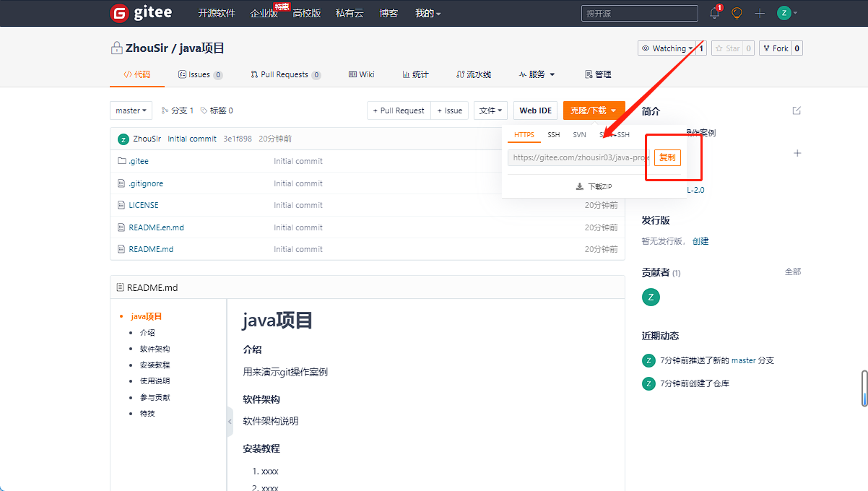
Task: Open the .gitignore file
Action: pyautogui.click(x=146, y=183)
